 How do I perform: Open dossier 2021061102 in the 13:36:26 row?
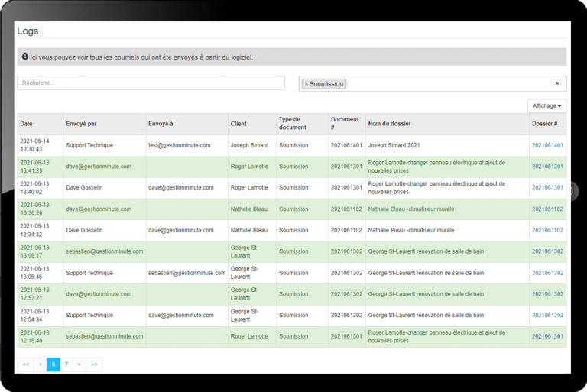(x=547, y=209)
